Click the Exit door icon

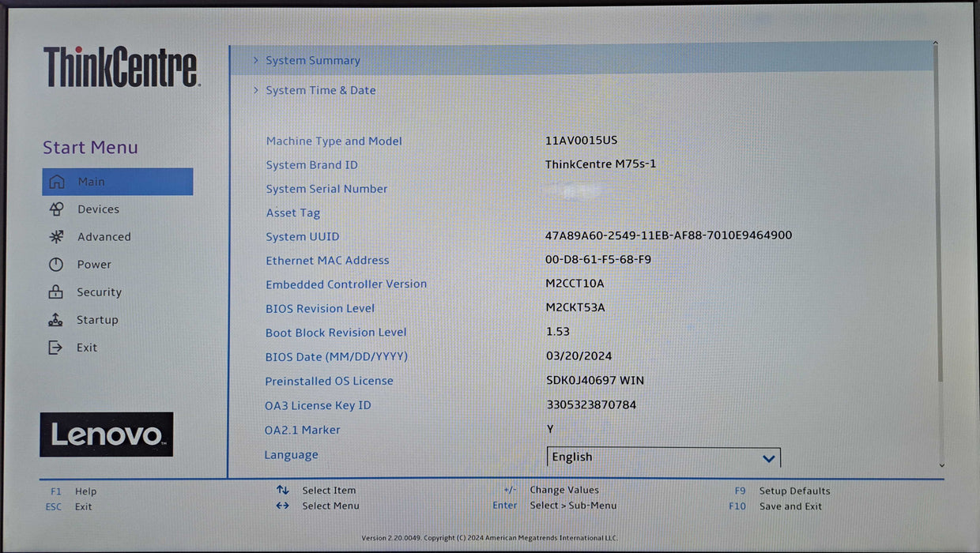pos(55,348)
